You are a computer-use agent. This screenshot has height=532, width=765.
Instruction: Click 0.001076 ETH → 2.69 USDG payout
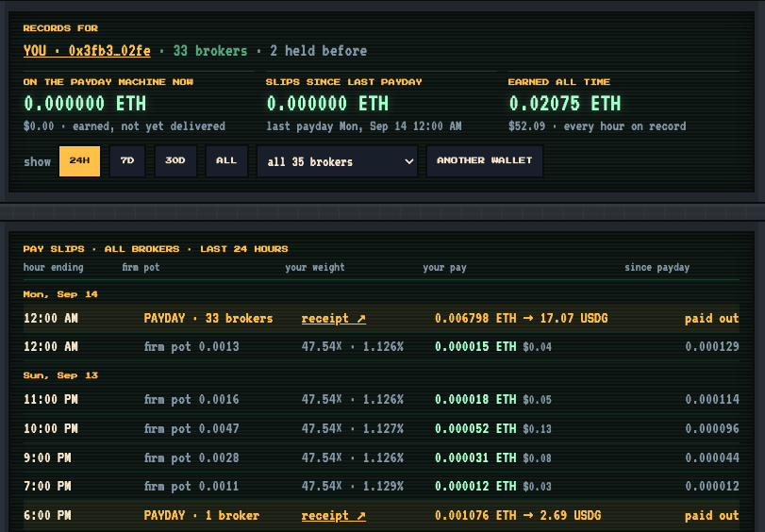(x=518, y=516)
